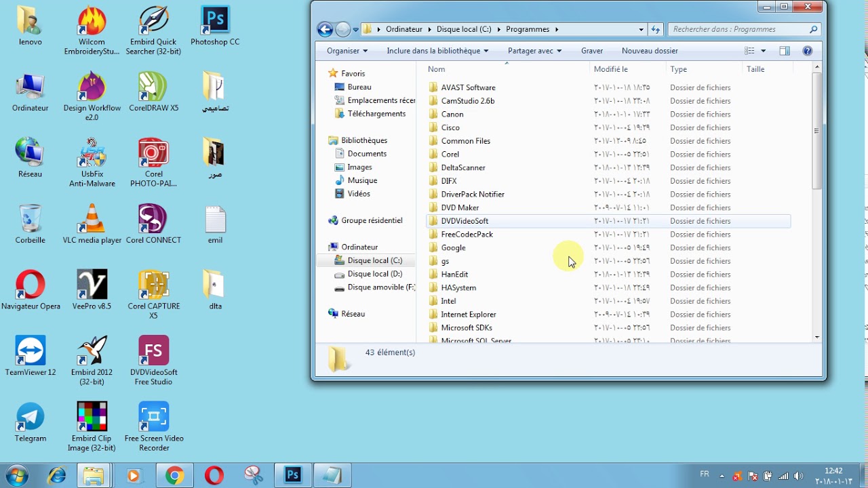Click the Gravervbutton in toolbar
This screenshot has width=868, height=488.
pyautogui.click(x=592, y=51)
